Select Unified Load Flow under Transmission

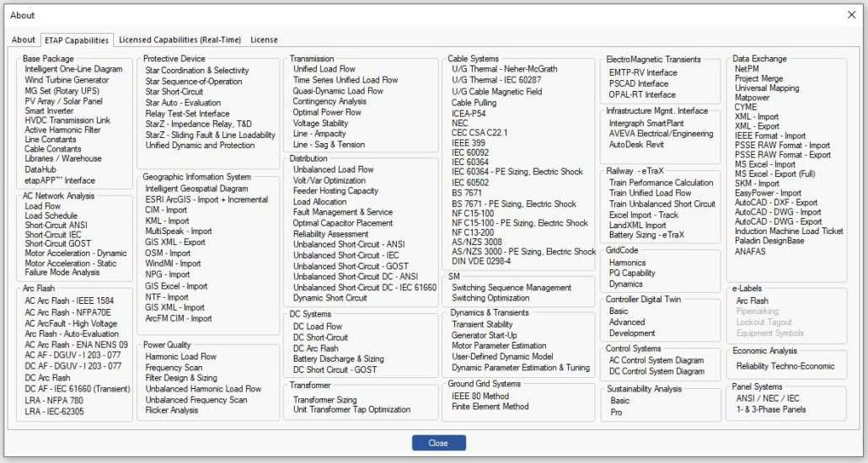point(324,70)
